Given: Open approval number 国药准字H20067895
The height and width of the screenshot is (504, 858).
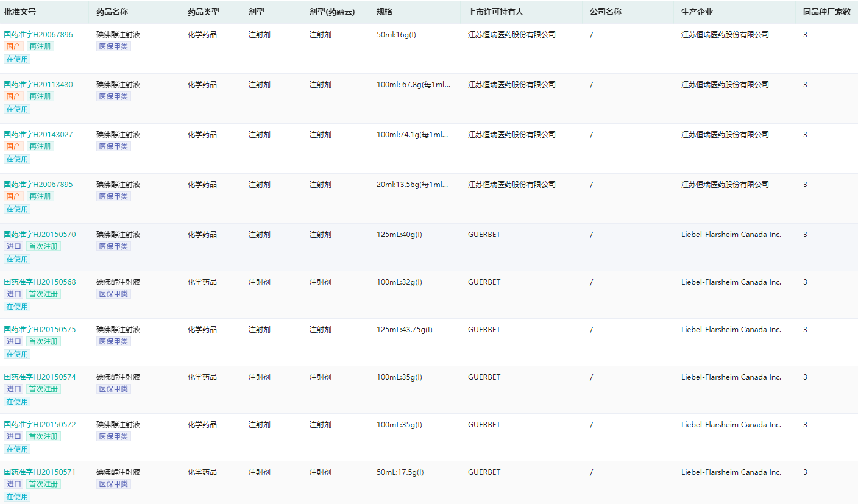Looking at the screenshot, I should (38, 185).
